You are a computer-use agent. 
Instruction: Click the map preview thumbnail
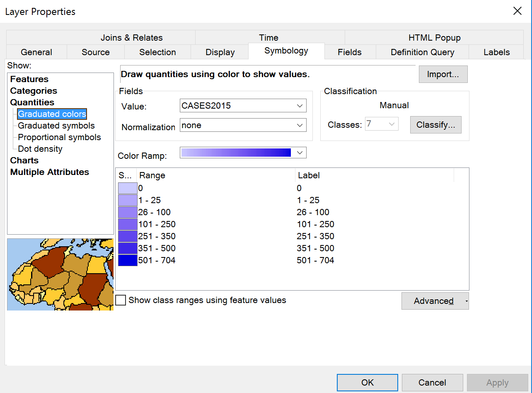[60, 274]
